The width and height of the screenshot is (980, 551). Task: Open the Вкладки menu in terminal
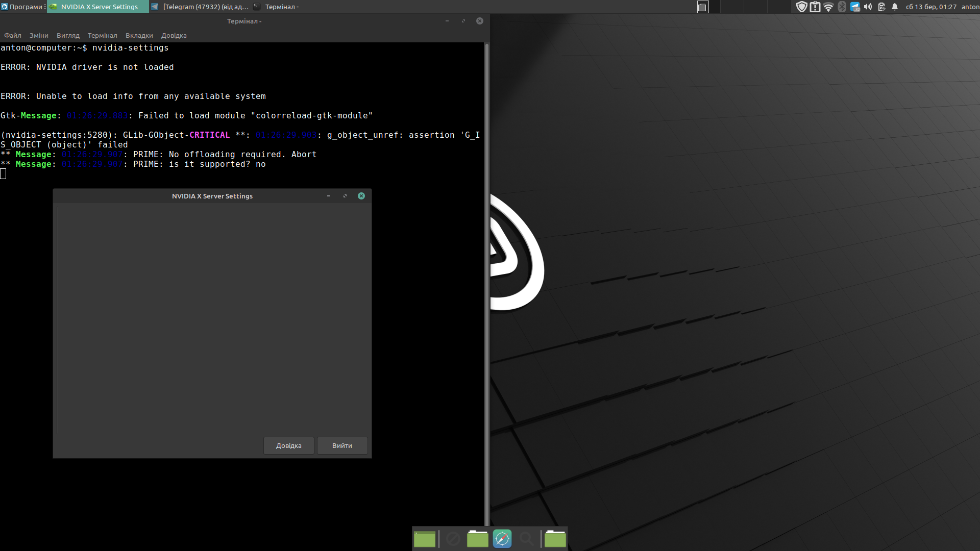[139, 35]
